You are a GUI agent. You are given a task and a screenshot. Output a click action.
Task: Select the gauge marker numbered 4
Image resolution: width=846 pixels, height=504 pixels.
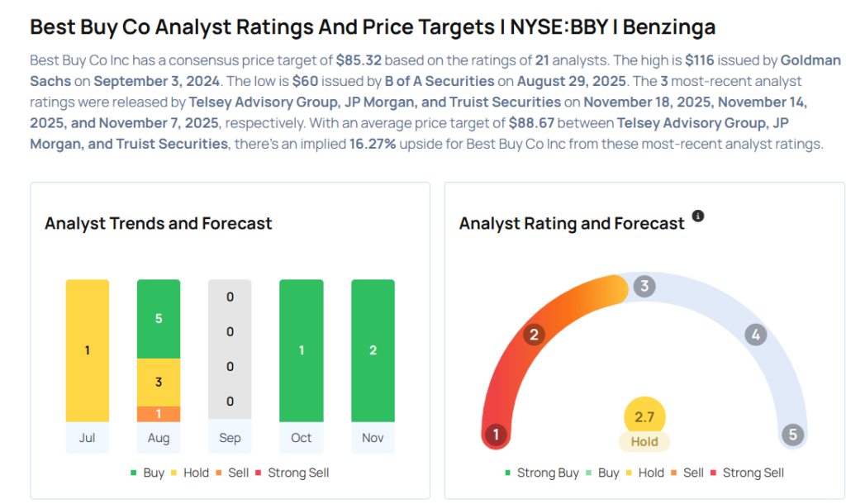(754, 335)
